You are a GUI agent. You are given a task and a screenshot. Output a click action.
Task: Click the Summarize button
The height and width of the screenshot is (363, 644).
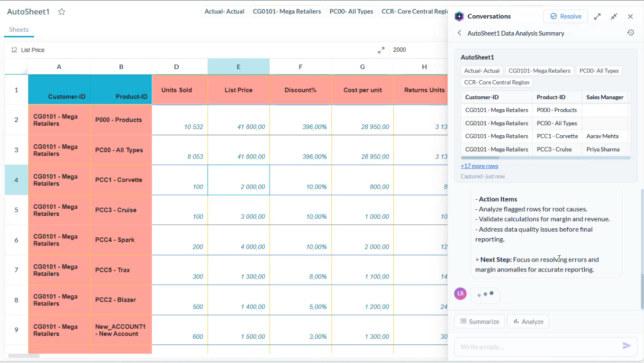(479, 321)
